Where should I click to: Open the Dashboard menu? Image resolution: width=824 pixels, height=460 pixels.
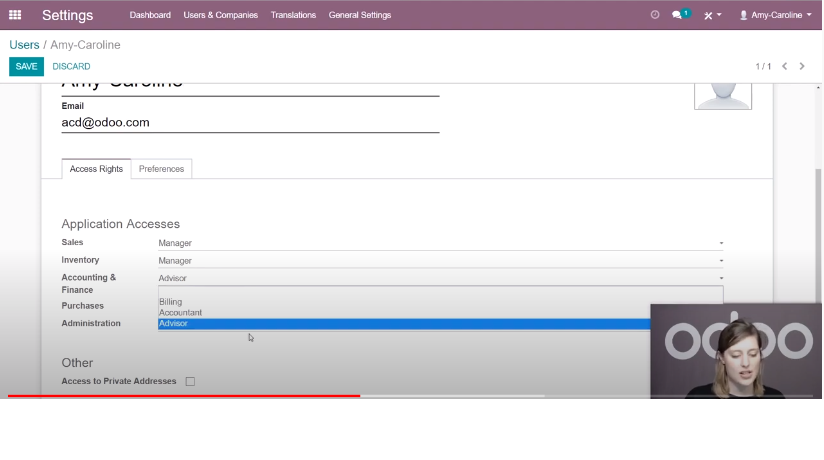[150, 15]
